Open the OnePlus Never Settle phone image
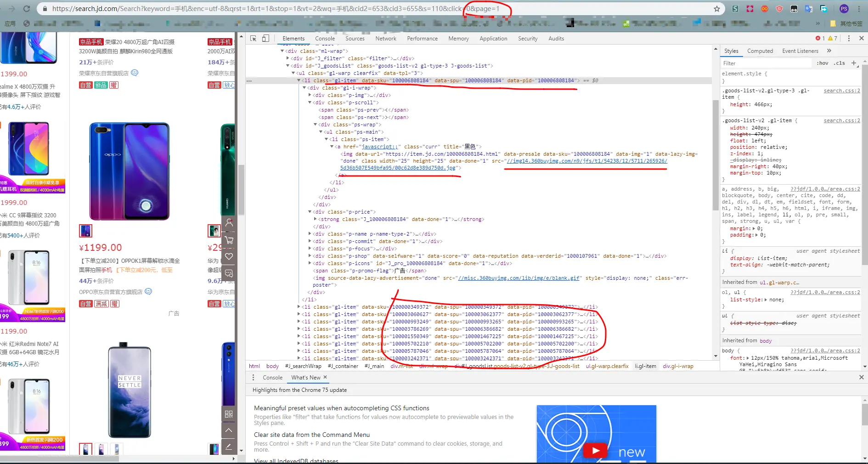Screen dimensions: 868x464 point(130,390)
